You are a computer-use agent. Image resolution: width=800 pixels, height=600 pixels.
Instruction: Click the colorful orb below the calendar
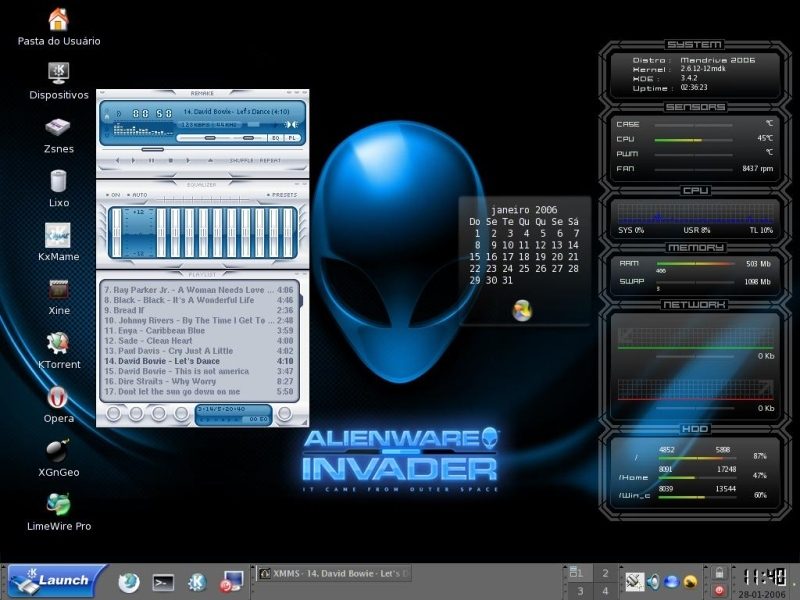tap(522, 310)
